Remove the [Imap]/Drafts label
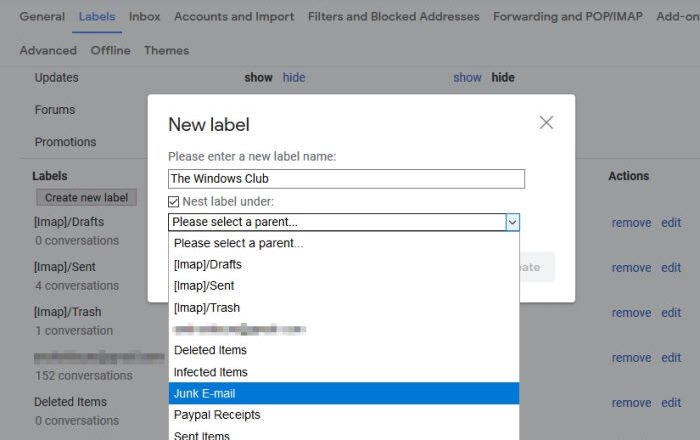This screenshot has height=440, width=700. [x=631, y=223]
